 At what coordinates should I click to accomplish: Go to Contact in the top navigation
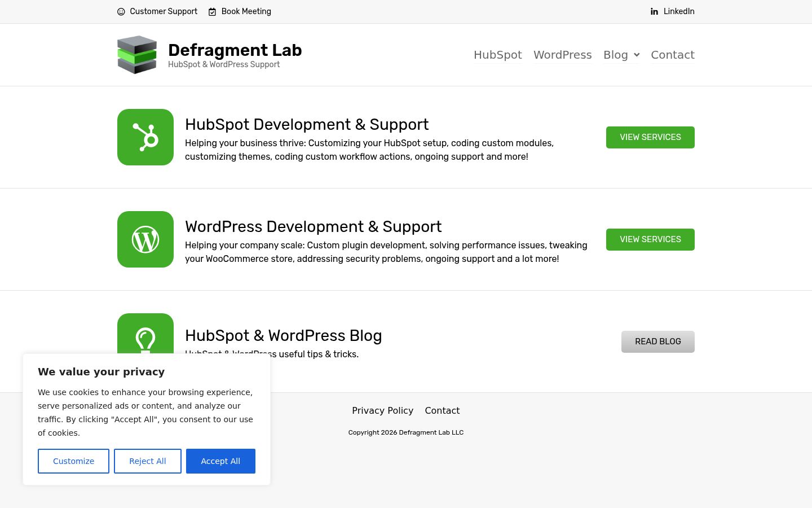(673, 55)
